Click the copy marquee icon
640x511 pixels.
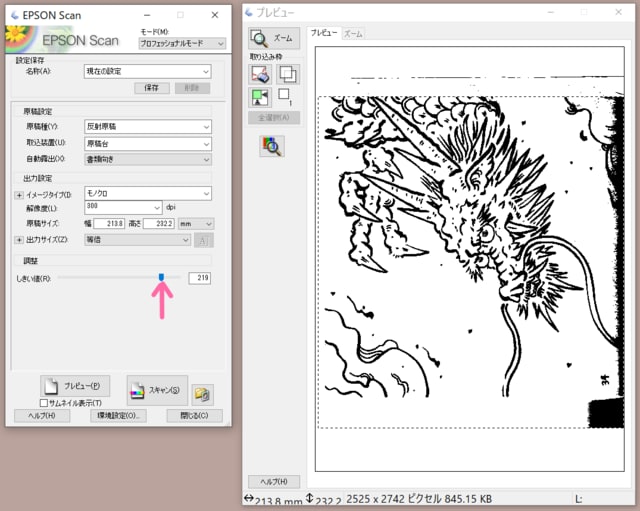click(286, 73)
